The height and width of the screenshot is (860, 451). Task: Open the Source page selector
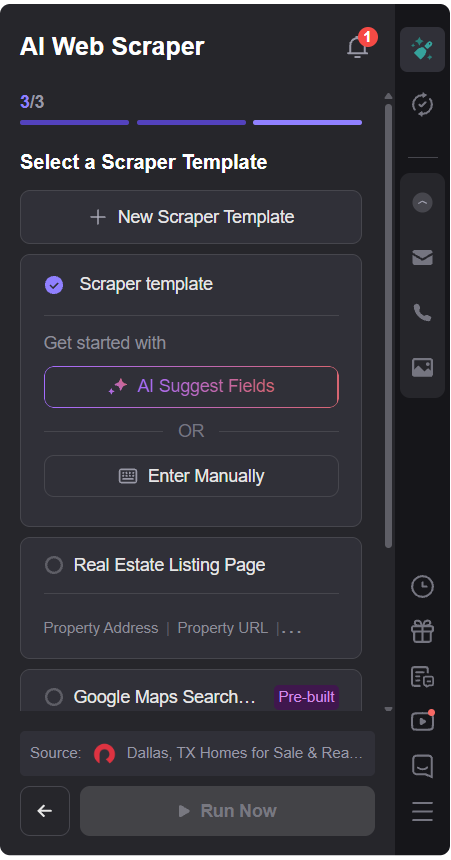198,753
